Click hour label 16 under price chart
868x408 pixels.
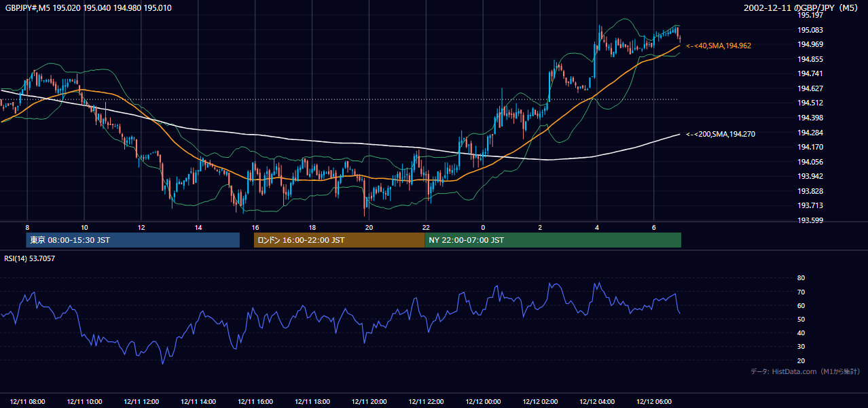tap(255, 227)
